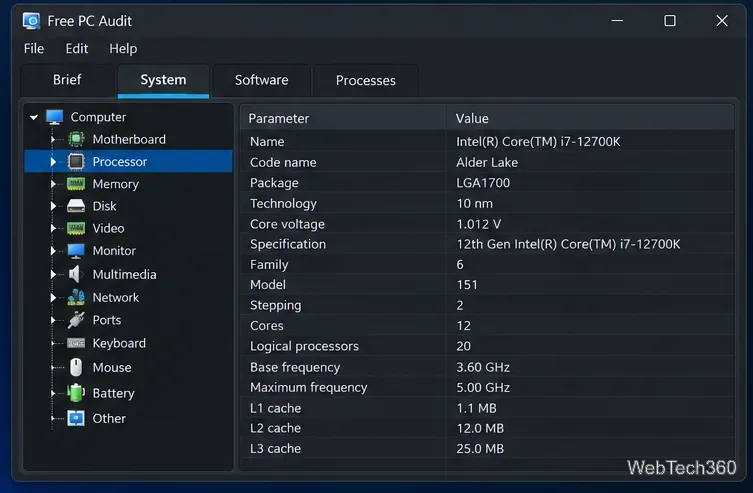Maximize the Free PC Audit window
753x493 pixels.
click(669, 21)
